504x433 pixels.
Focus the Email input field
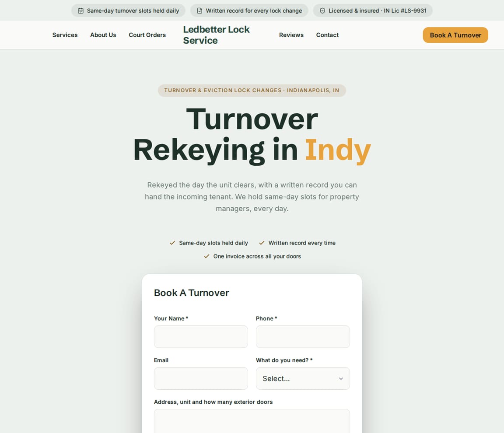[x=201, y=378]
